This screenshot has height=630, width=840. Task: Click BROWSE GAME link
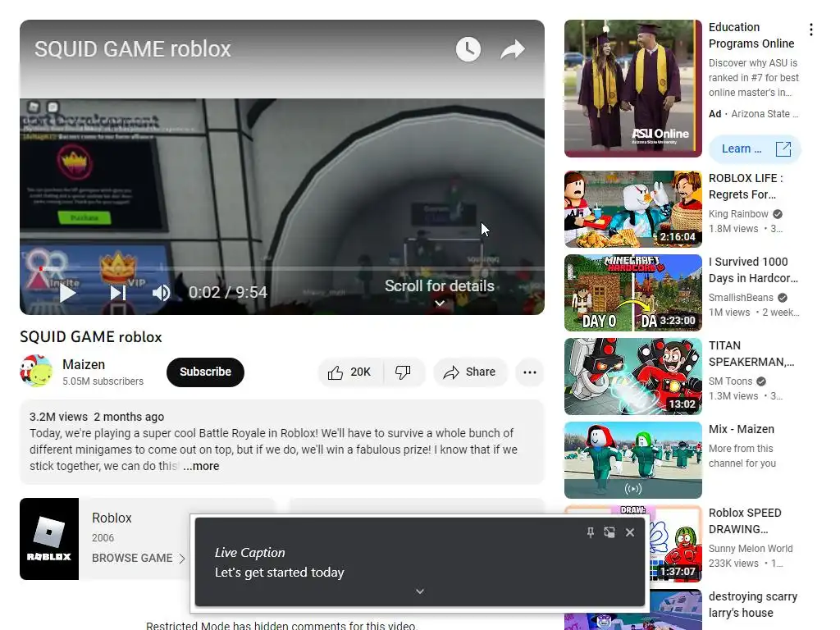point(132,558)
